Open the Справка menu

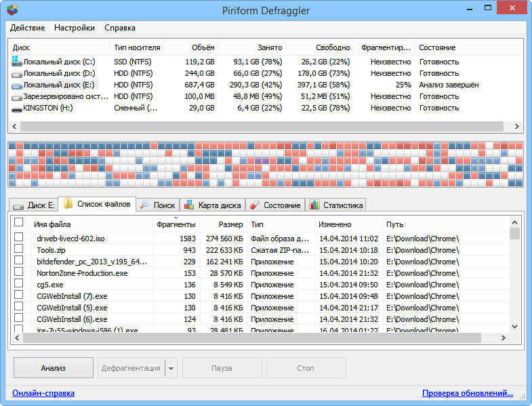coord(120,28)
